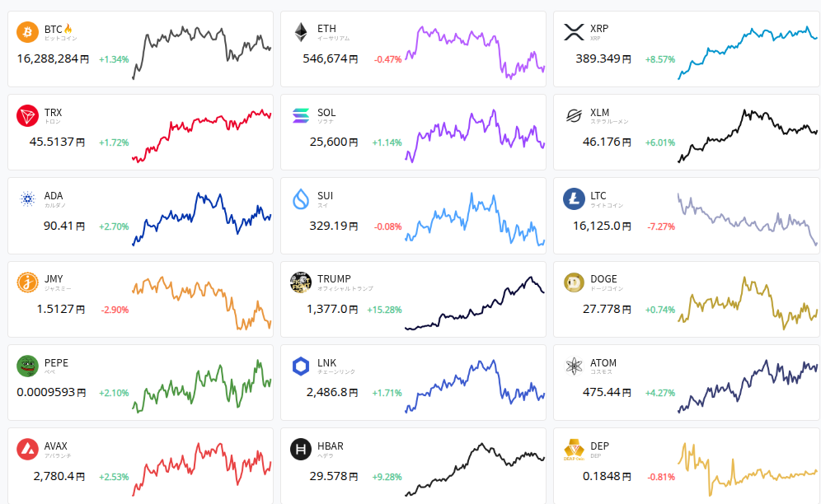Click the black HBAR logo icon
This screenshot has height=504, width=821.
coord(301,450)
